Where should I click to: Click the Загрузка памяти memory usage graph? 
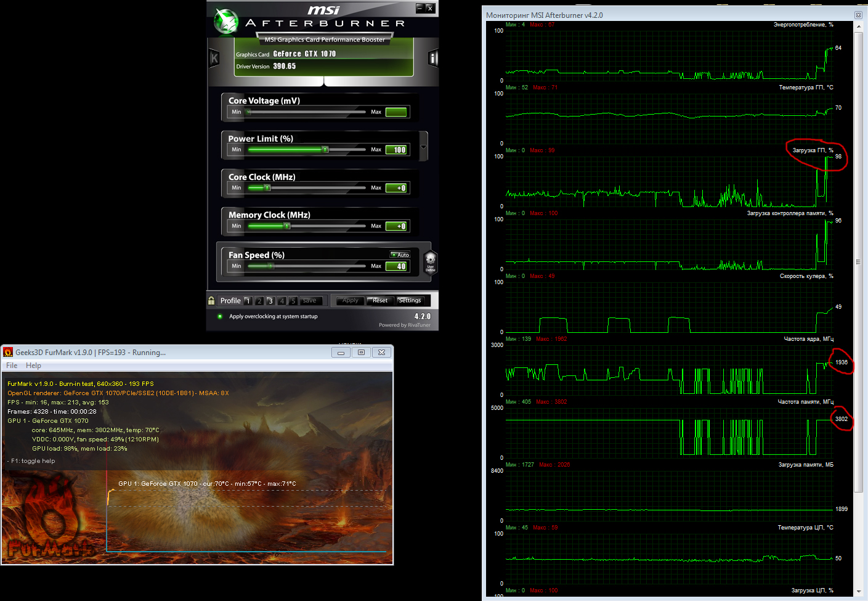click(670, 496)
